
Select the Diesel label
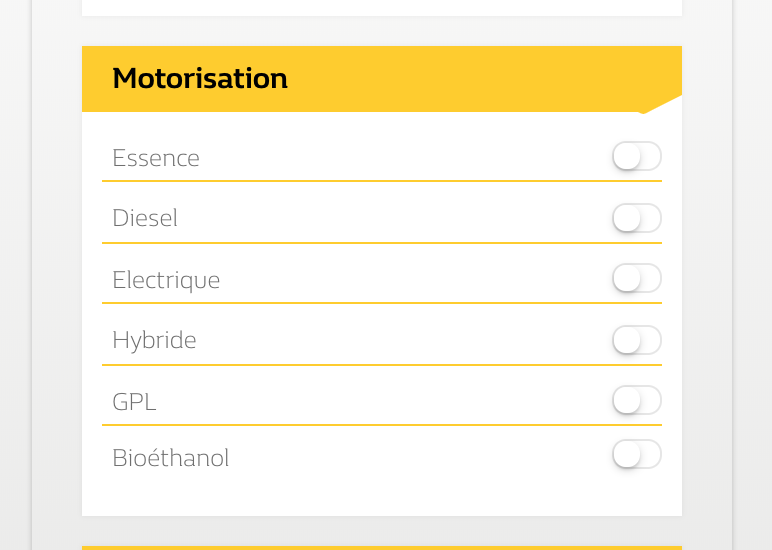pos(145,218)
